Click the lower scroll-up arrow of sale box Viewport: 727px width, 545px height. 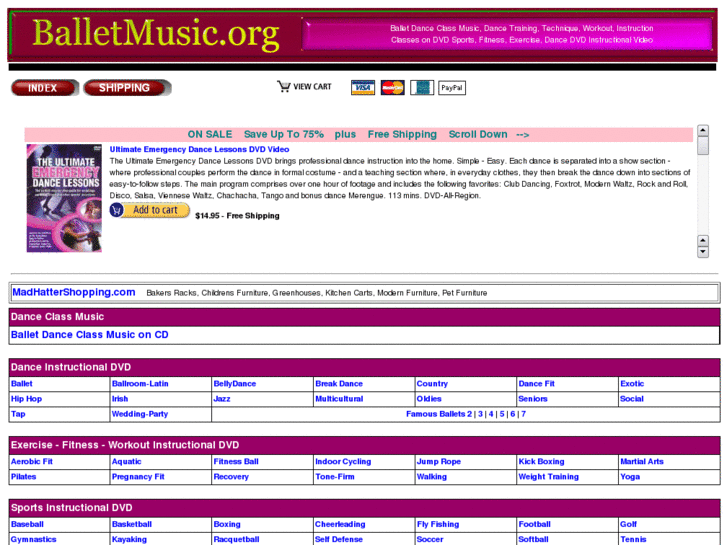click(703, 241)
